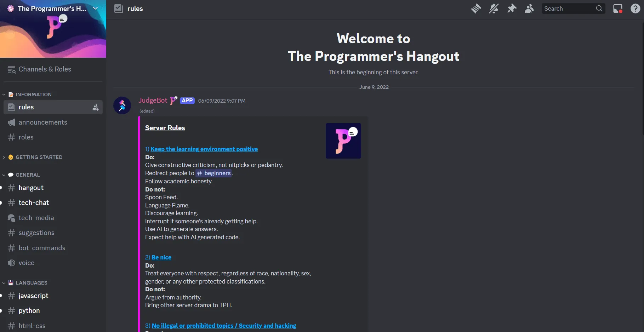
Task: Click the announcements megaphone icon
Action: point(12,122)
